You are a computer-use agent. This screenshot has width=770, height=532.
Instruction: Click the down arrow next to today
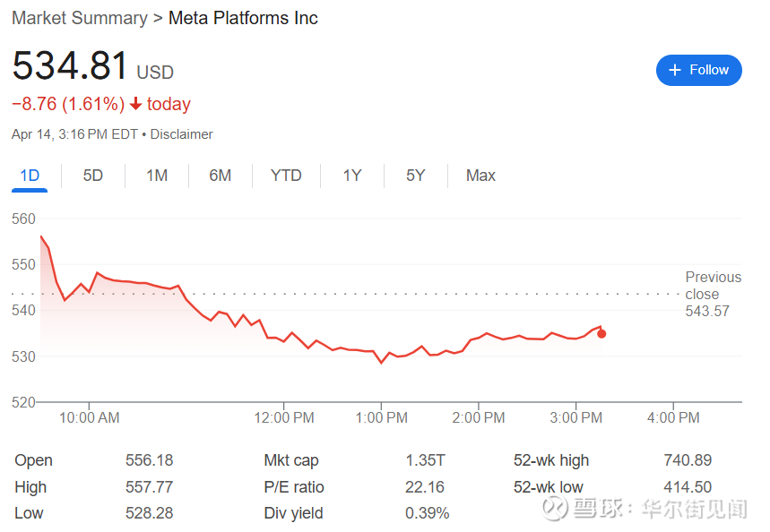click(x=136, y=104)
